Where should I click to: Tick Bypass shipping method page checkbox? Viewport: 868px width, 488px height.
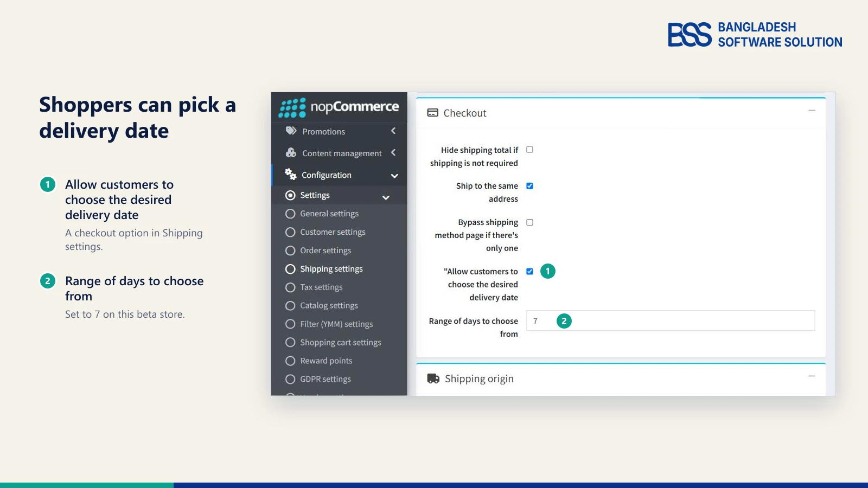pos(530,222)
